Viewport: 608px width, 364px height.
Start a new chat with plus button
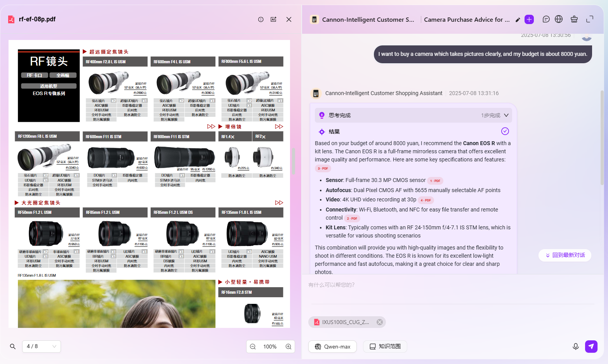pyautogui.click(x=529, y=19)
